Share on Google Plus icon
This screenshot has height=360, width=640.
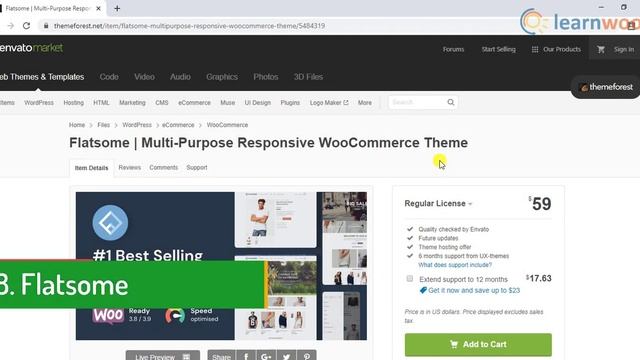pyautogui.click(x=266, y=357)
